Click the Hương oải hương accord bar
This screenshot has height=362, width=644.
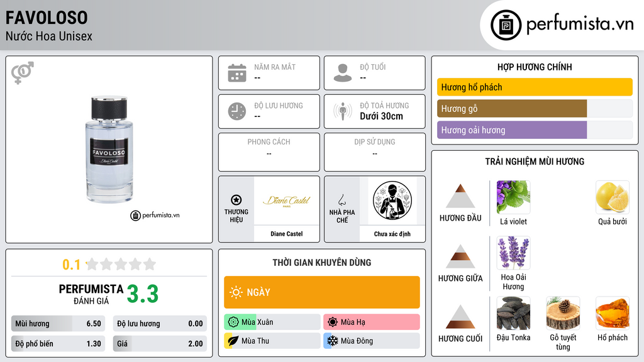coord(535,130)
